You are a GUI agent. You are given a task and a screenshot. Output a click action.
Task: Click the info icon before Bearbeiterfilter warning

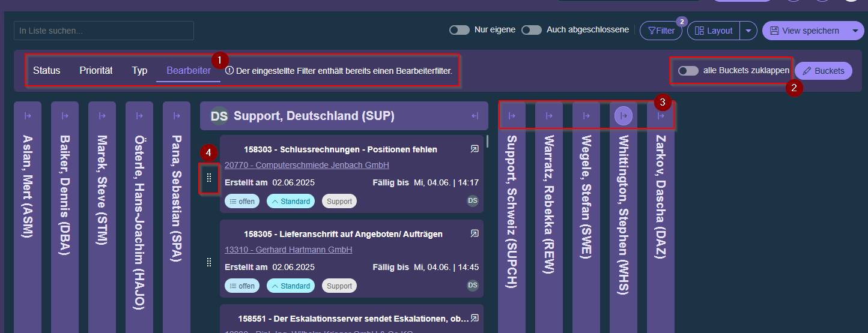229,71
